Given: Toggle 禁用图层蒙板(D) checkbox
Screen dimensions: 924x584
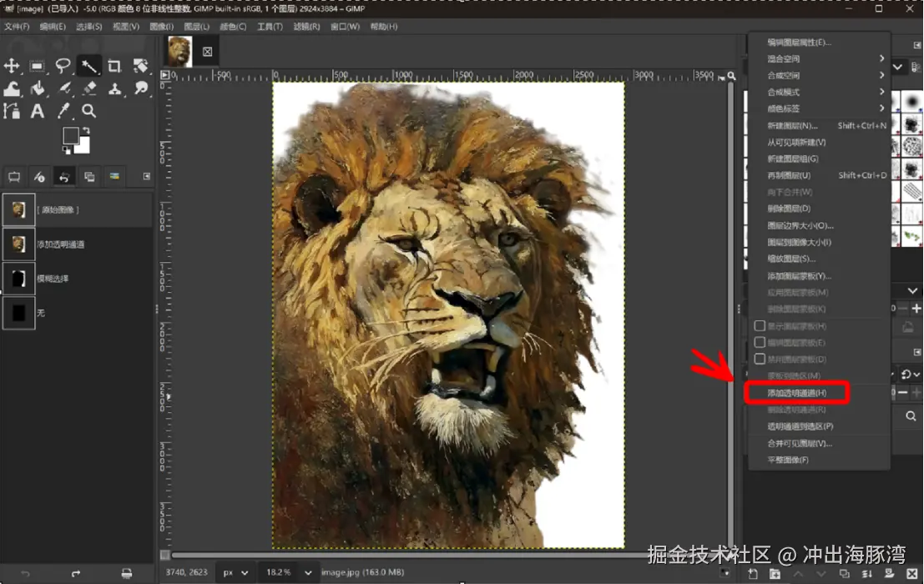Looking at the screenshot, I should pos(760,359).
